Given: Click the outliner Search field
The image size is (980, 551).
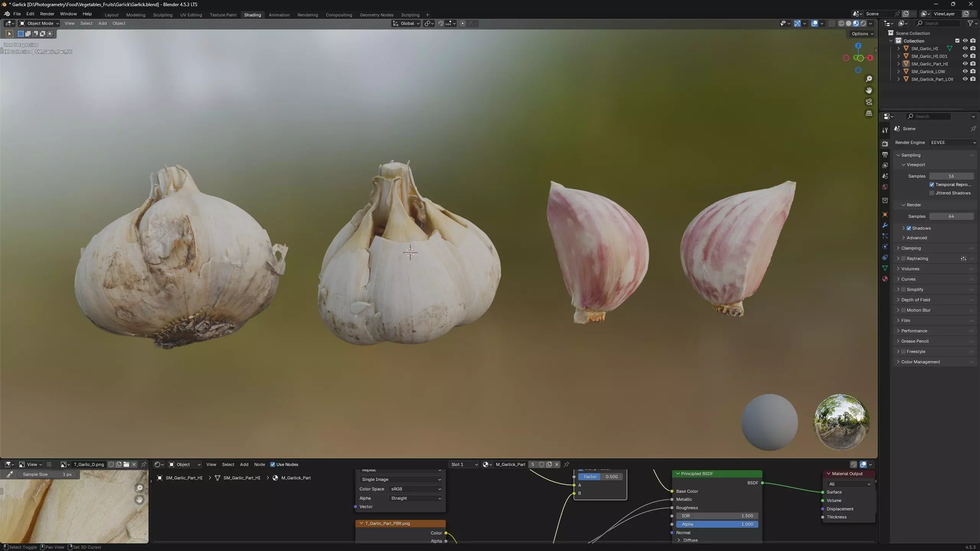Looking at the screenshot, I should pyautogui.click(x=938, y=23).
